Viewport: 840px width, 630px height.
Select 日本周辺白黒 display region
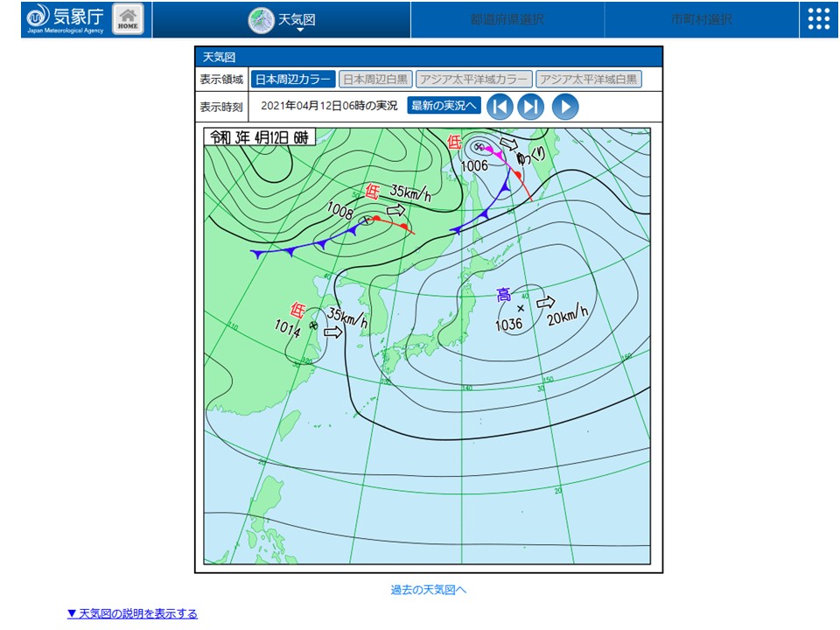pos(375,80)
